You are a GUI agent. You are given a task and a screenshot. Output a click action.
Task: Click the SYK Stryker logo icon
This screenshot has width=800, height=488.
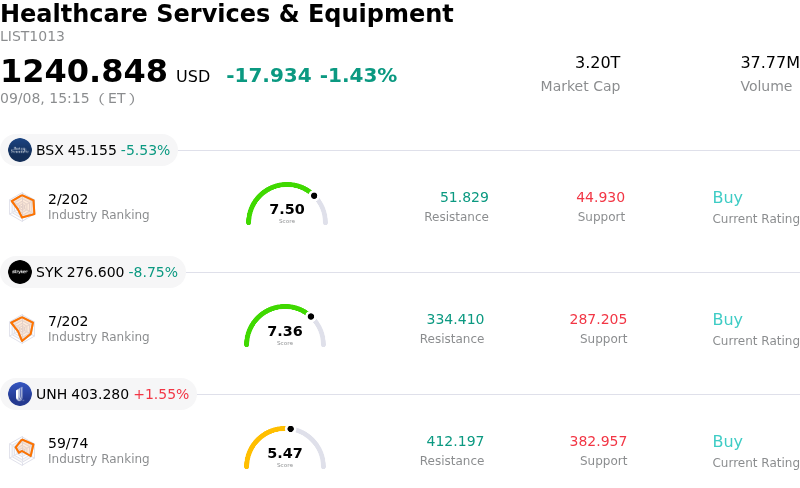[x=20, y=272]
